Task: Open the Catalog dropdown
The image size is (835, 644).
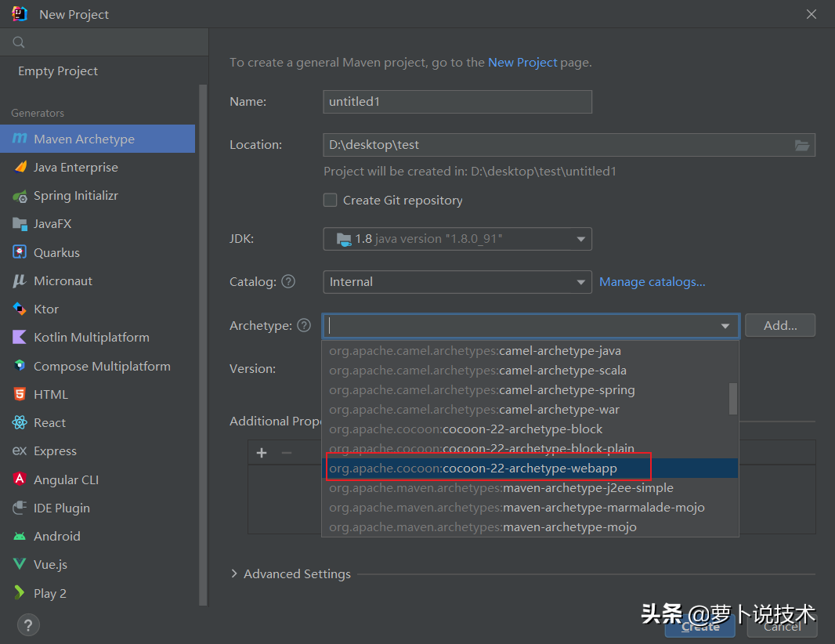Action: 457,282
